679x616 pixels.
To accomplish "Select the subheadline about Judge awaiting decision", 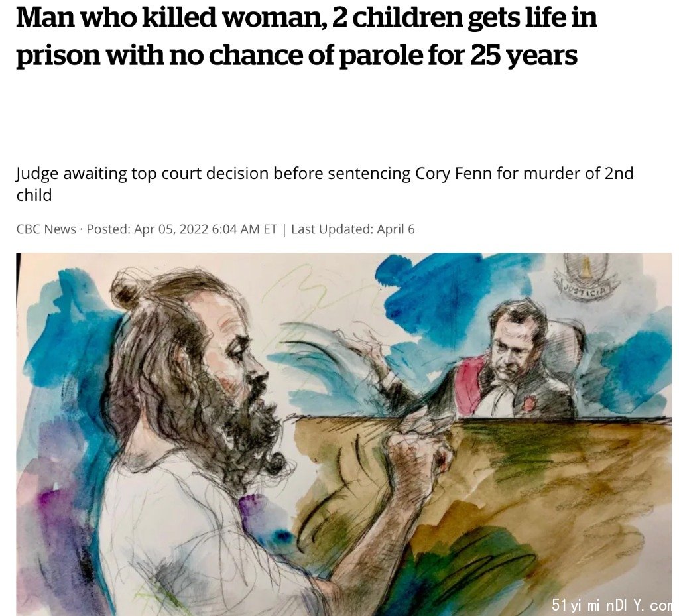I will [325, 184].
